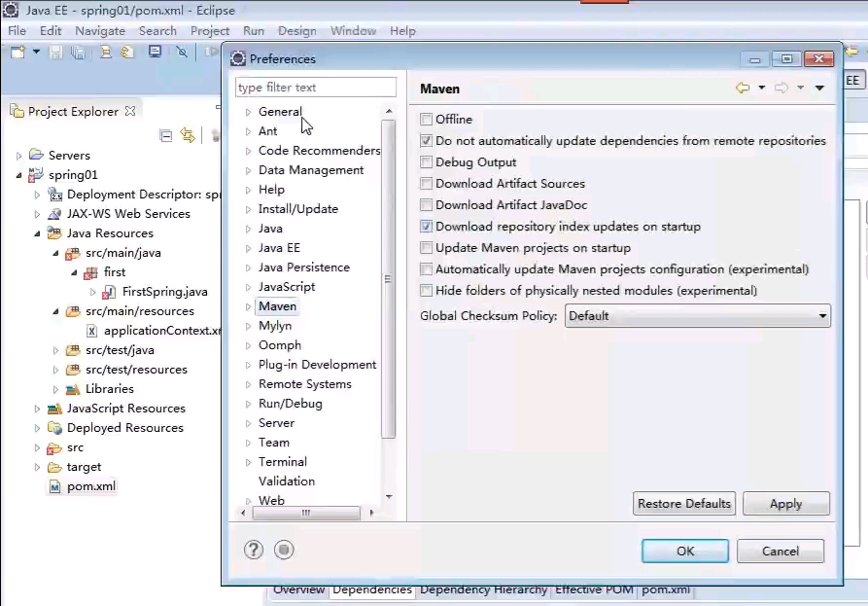Click the src/main/java package folder icon
Screen dimensions: 868x606
tap(73, 253)
